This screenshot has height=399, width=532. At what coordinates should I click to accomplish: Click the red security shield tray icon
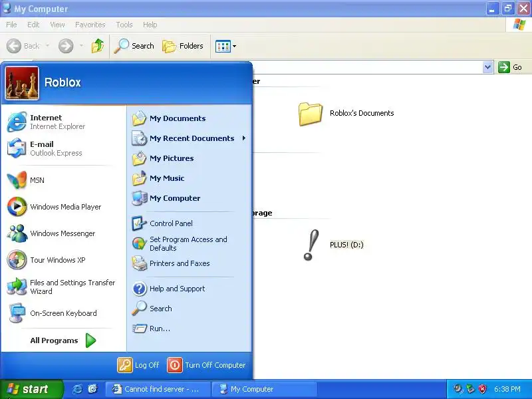point(483,389)
